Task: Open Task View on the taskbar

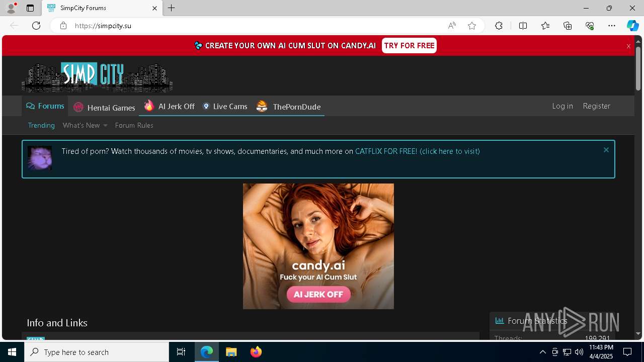Action: coord(181,352)
